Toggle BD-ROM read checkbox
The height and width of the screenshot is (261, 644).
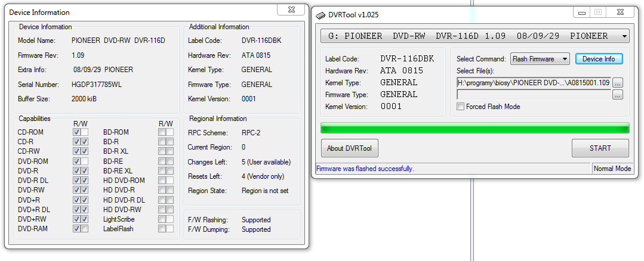tap(162, 132)
